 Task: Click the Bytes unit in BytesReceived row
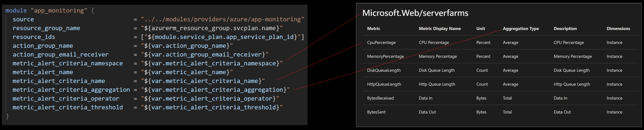click(x=481, y=98)
